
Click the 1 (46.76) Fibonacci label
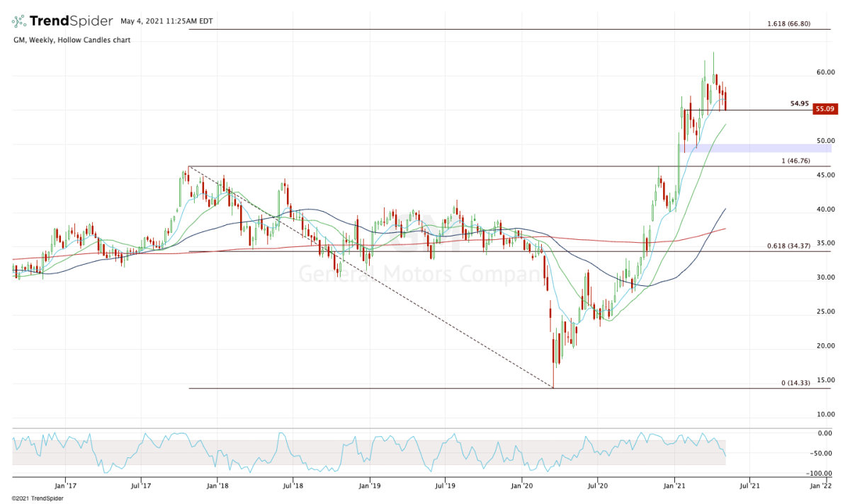pyautogui.click(x=795, y=161)
